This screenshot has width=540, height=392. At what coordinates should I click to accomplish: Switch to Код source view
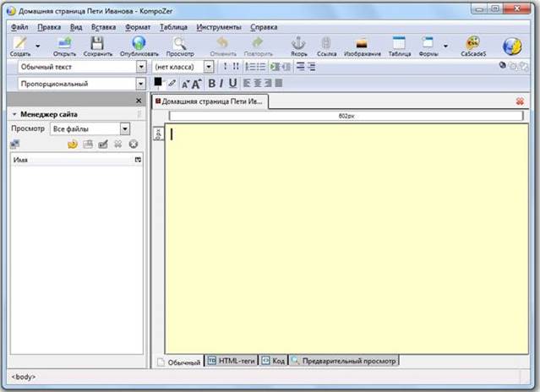(x=273, y=361)
